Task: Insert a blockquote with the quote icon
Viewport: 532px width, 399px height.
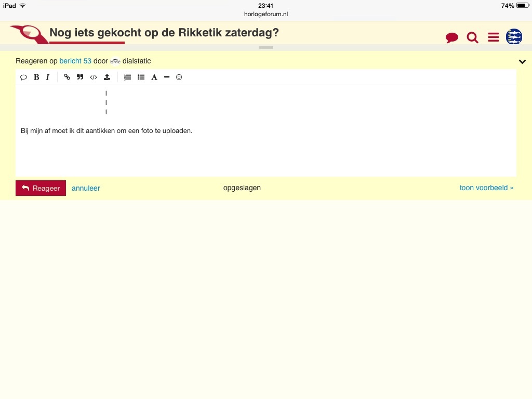Action: point(80,77)
